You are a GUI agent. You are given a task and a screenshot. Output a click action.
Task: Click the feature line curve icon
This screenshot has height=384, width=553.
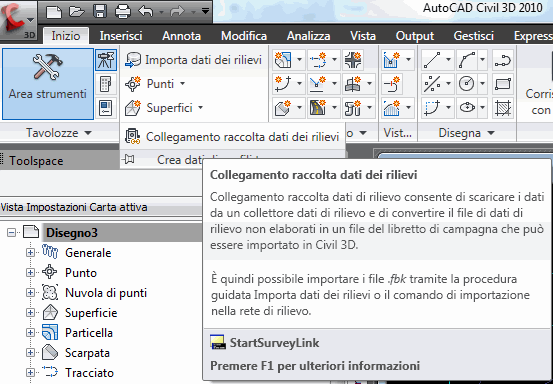click(x=283, y=84)
